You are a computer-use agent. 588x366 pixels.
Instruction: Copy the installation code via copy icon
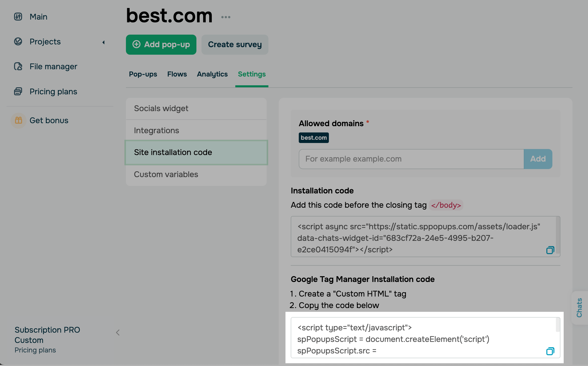click(x=550, y=250)
